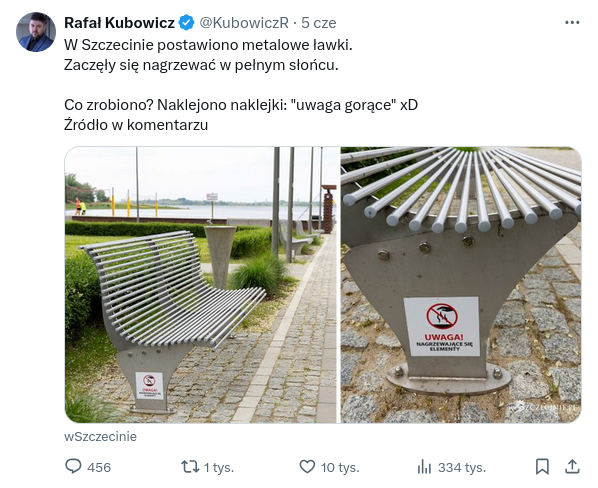Visit the @KubowiczR handle
The image size is (598, 488).
pos(244,23)
